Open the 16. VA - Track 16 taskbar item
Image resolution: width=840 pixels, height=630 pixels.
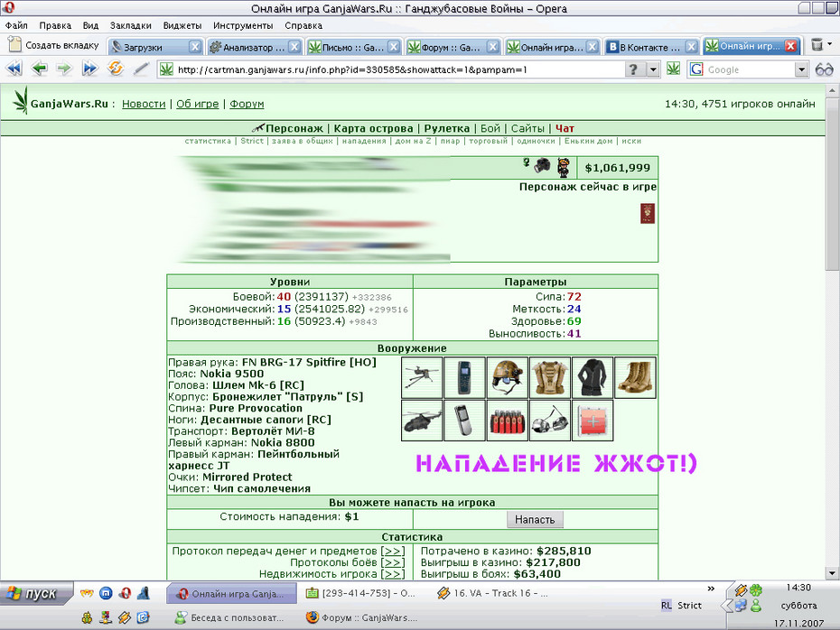tap(493, 593)
